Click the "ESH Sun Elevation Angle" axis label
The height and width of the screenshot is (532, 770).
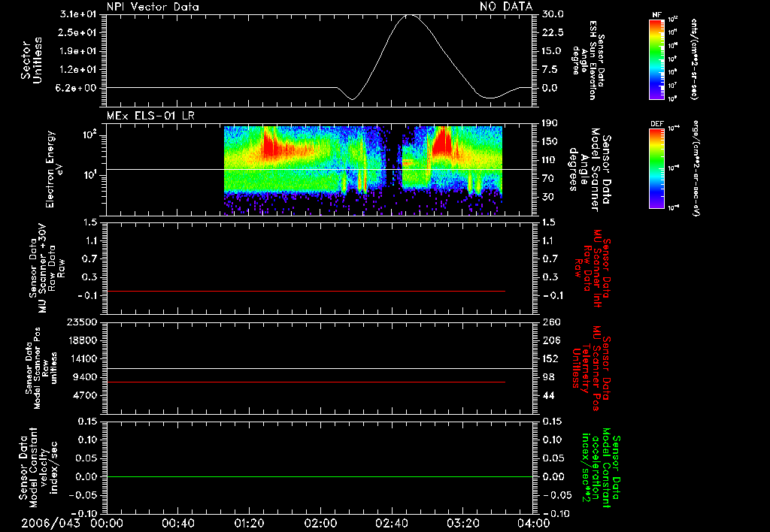click(588, 60)
